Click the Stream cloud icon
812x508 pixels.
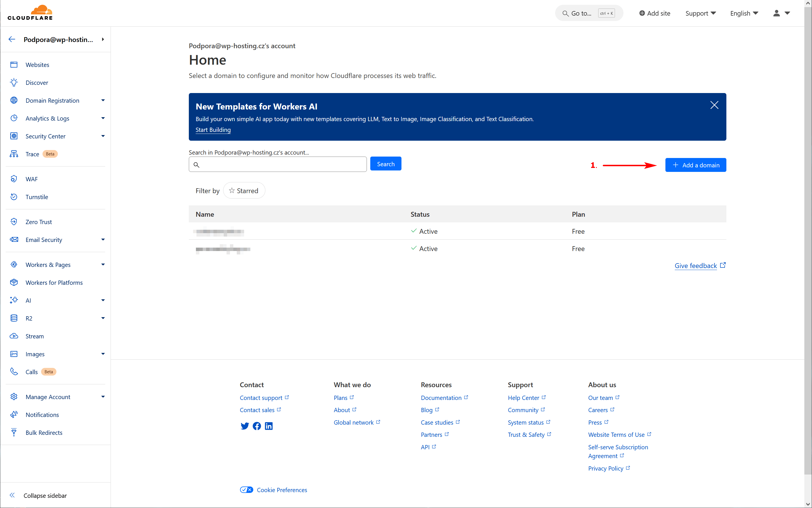[14, 336]
